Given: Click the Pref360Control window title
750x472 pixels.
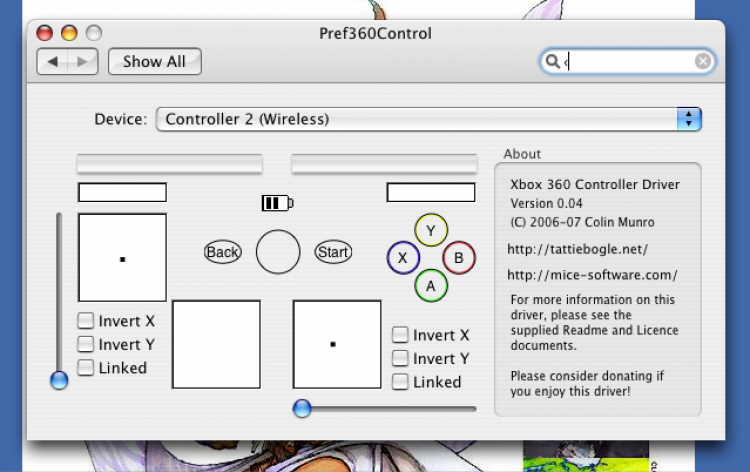Looking at the screenshot, I should pyautogui.click(x=375, y=33).
